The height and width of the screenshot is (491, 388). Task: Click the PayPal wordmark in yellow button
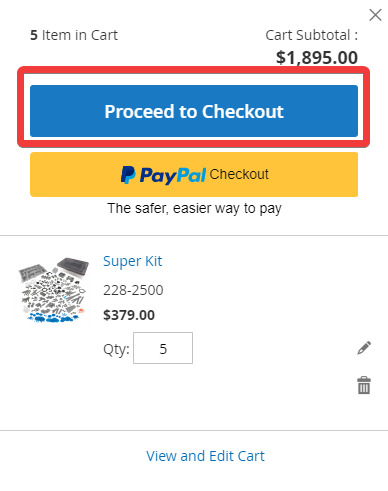(173, 175)
